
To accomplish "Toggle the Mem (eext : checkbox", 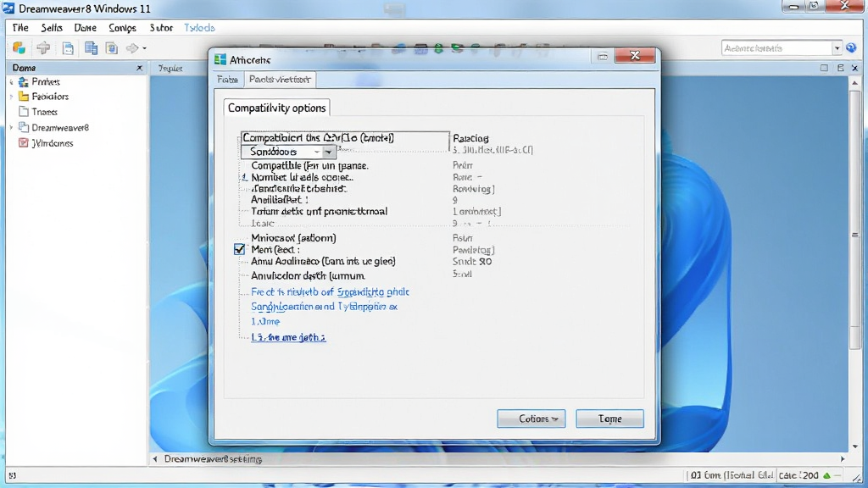I will (x=239, y=250).
